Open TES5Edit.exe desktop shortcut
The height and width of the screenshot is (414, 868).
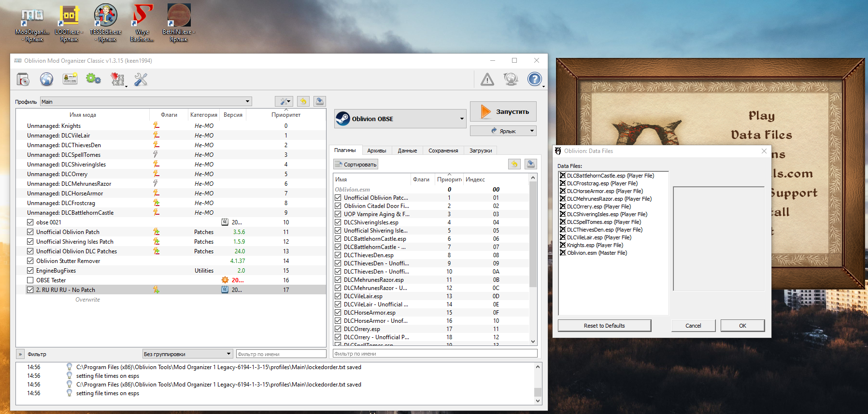(105, 23)
